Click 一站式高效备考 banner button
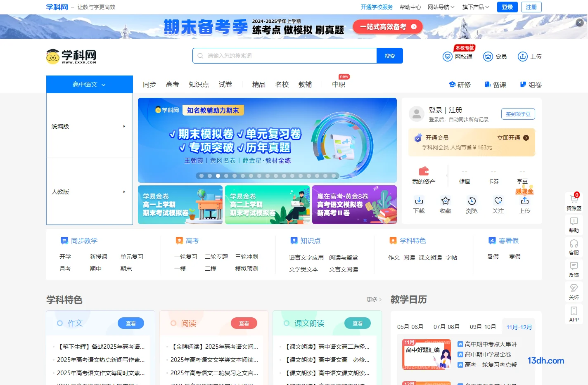588x385 pixels. click(x=388, y=27)
